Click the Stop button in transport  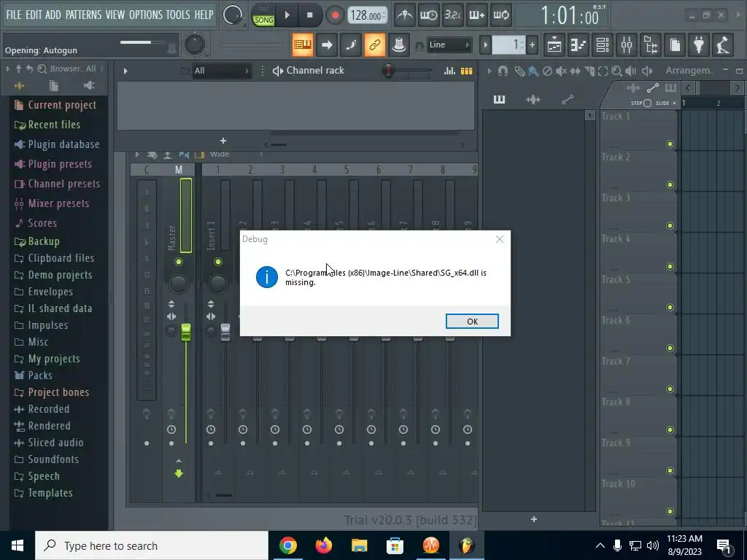[x=309, y=15]
